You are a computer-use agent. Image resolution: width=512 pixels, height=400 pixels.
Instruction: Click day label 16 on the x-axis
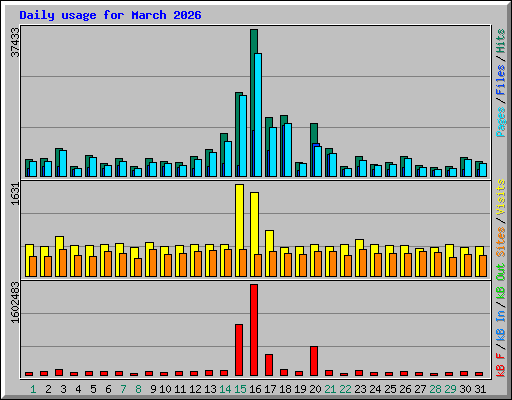click(255, 389)
